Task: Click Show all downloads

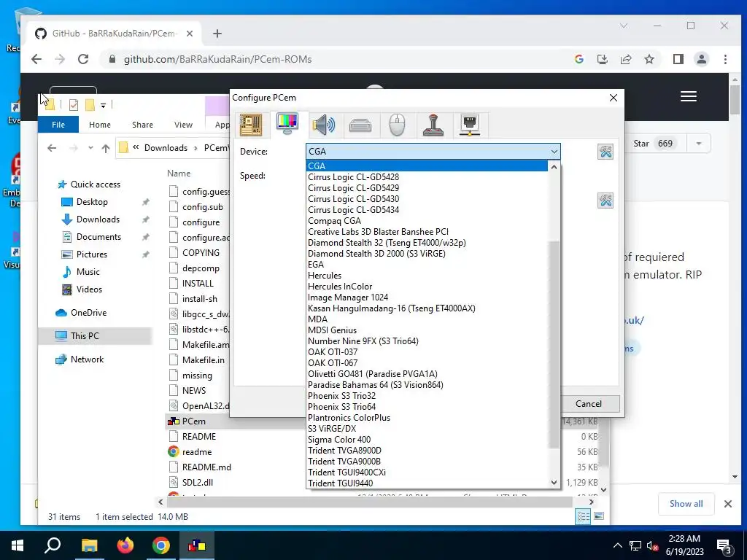Action: pos(686,504)
